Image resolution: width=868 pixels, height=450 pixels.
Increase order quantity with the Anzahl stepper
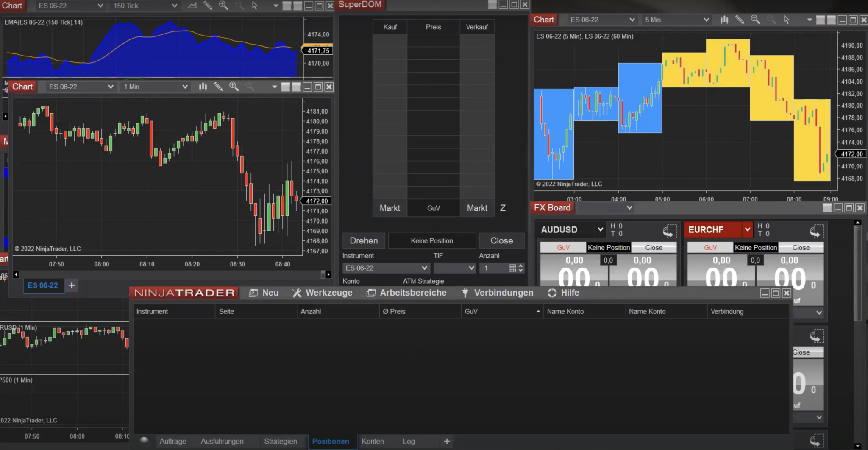(x=520, y=266)
